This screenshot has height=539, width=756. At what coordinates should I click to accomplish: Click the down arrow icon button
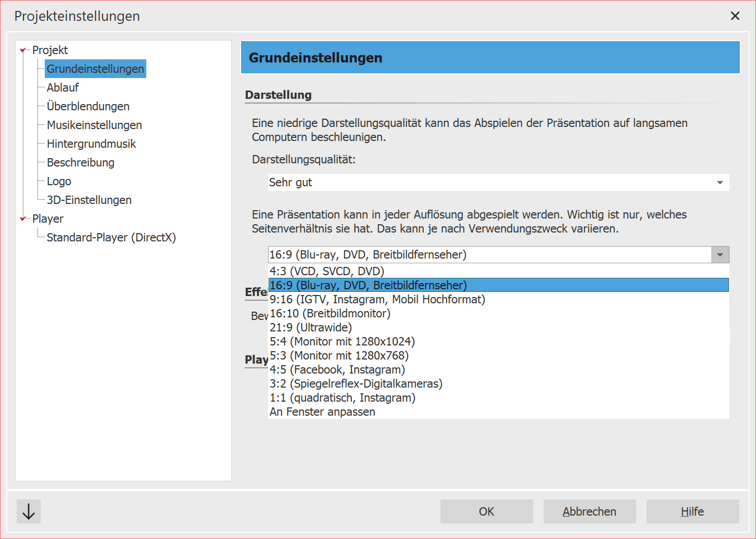[29, 511]
